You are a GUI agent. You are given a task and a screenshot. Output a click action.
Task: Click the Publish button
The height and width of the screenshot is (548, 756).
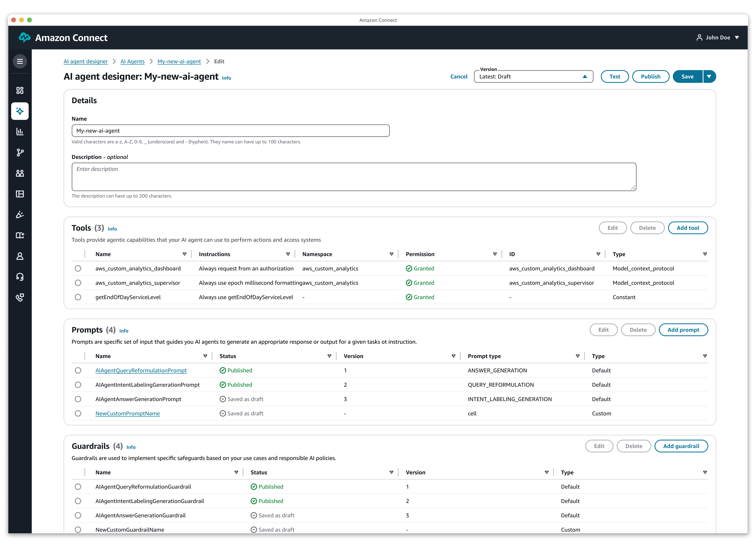pyautogui.click(x=650, y=77)
